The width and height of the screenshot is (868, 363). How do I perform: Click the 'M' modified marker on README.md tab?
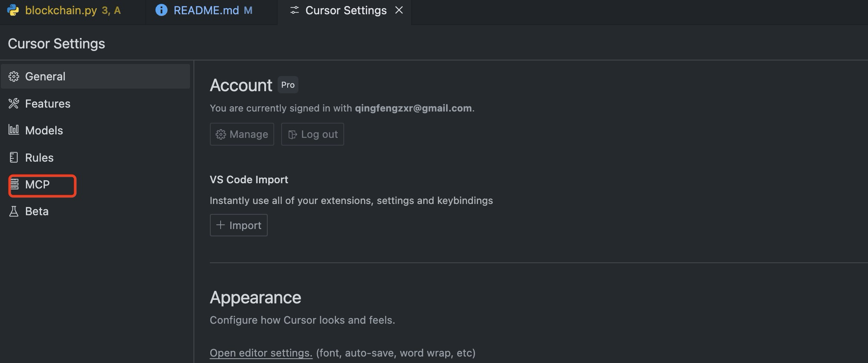tap(248, 10)
